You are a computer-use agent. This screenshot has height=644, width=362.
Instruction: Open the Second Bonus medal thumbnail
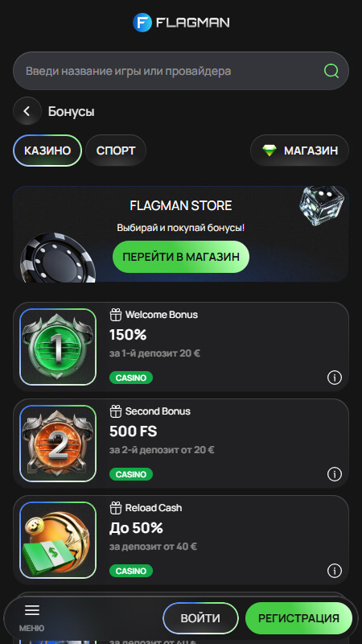point(58,444)
